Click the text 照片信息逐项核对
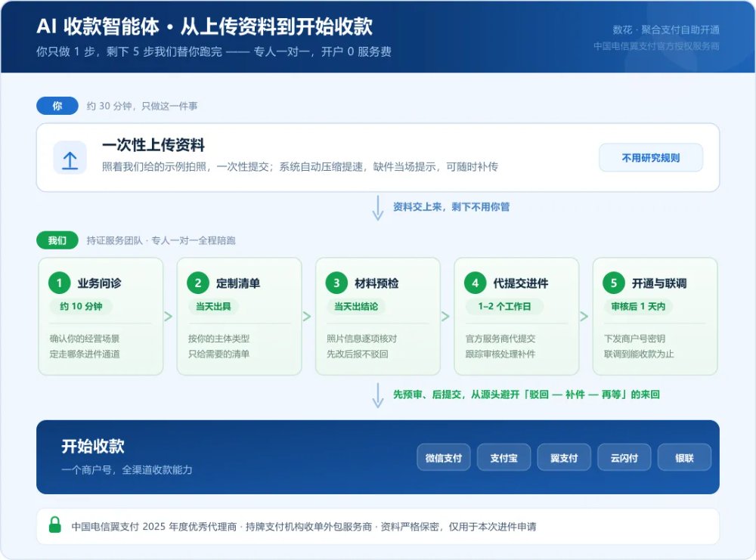756x560 pixels. click(x=362, y=339)
